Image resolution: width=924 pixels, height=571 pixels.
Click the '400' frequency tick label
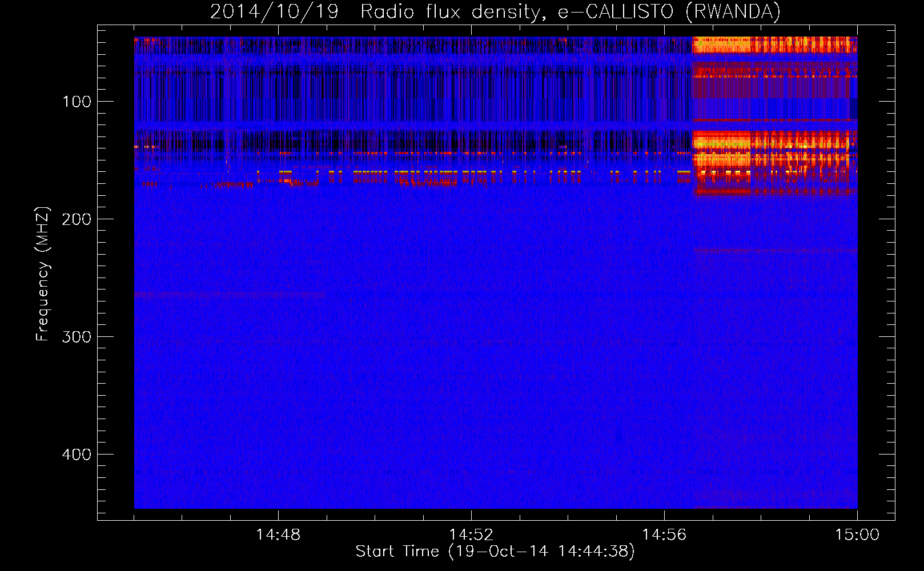coord(77,455)
